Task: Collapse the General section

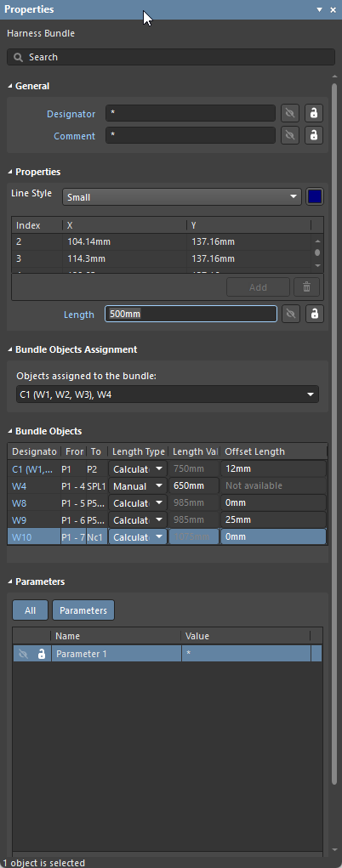Action: [x=10, y=87]
